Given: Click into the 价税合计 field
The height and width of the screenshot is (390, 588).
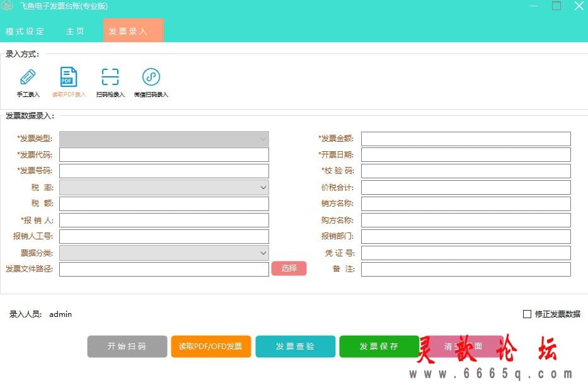Looking at the screenshot, I should (466, 188).
